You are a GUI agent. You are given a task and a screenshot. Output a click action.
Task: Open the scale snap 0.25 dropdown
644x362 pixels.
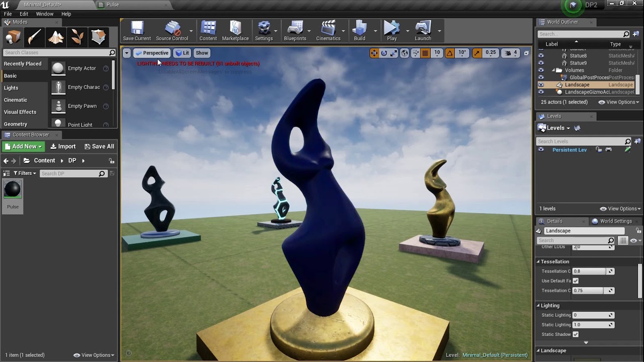point(491,53)
